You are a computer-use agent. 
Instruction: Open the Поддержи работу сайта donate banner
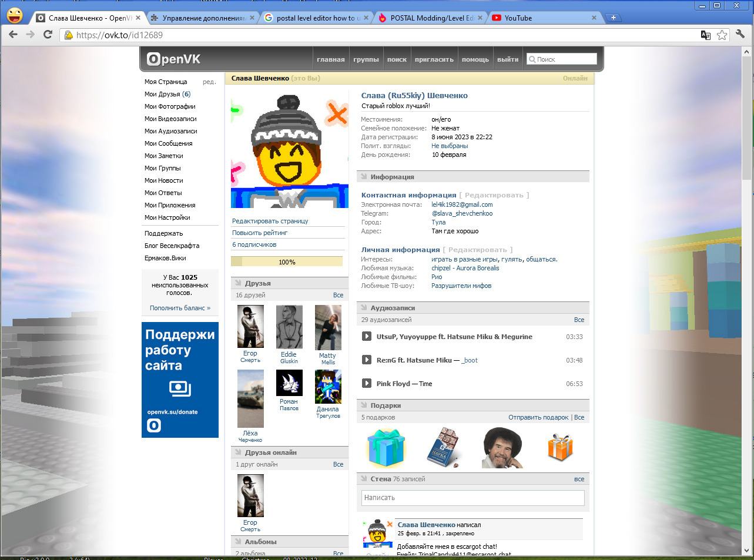(x=180, y=380)
